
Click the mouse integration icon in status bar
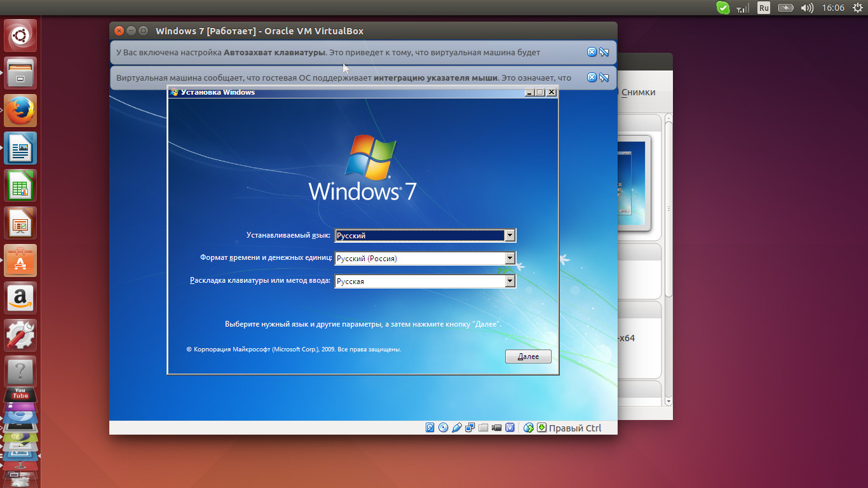tap(528, 428)
